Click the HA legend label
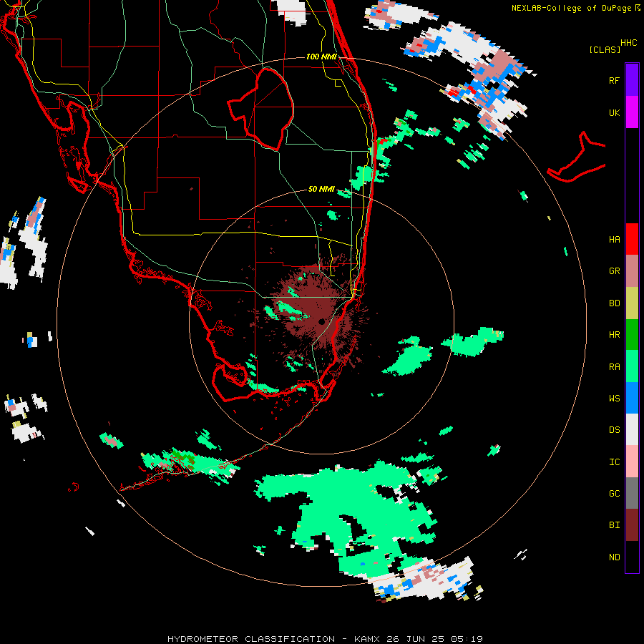 point(614,239)
